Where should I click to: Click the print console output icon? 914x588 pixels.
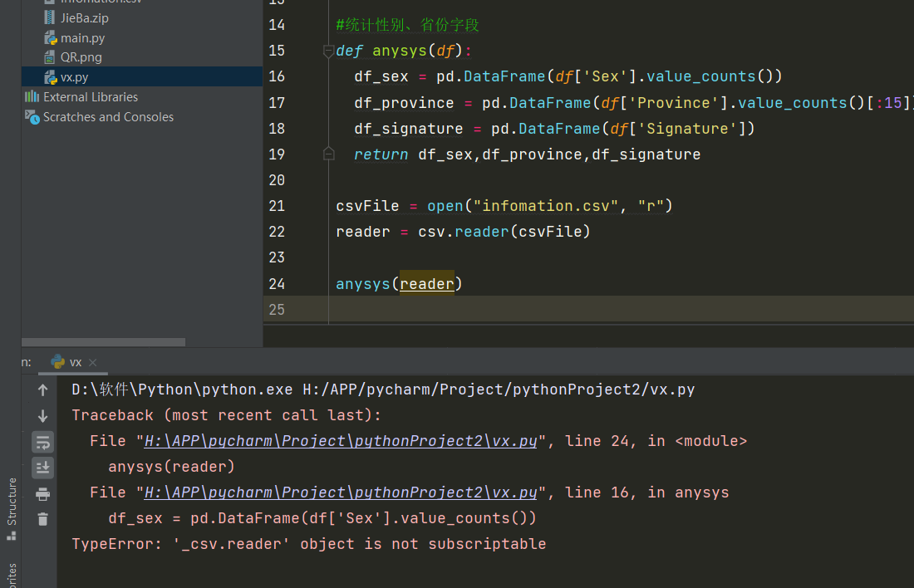(x=43, y=494)
